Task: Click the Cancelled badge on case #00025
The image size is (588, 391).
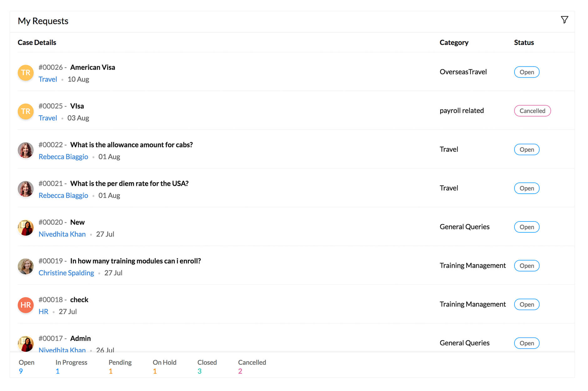Action: coord(532,111)
